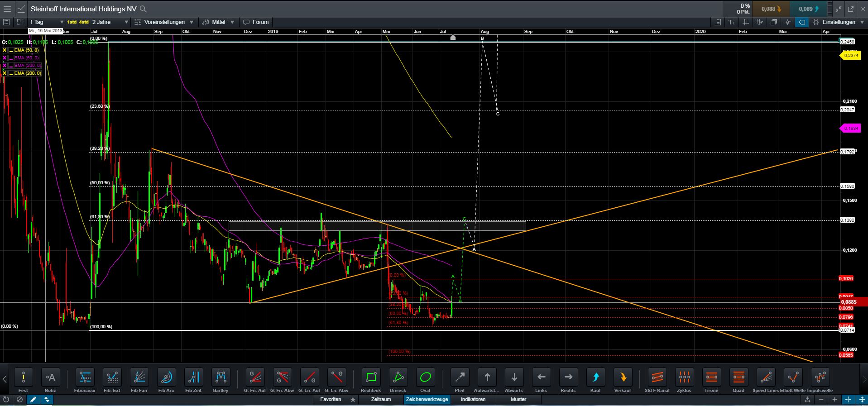Place a Verkauf sell marker
This screenshot has width=868, height=406.
coord(623,377)
